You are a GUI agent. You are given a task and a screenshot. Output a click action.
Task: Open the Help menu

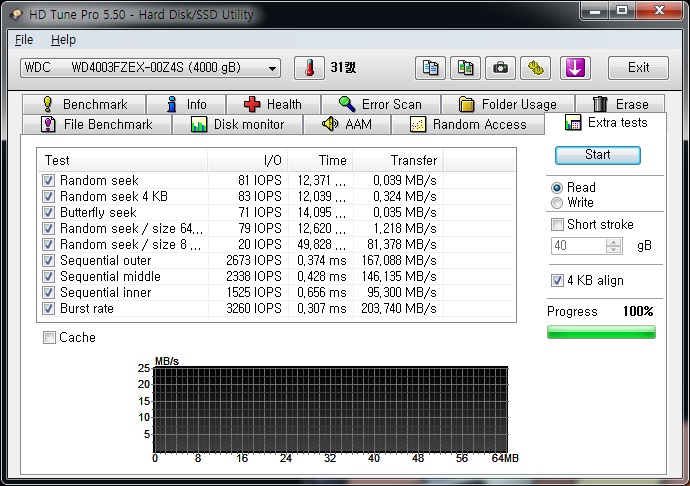(x=63, y=40)
